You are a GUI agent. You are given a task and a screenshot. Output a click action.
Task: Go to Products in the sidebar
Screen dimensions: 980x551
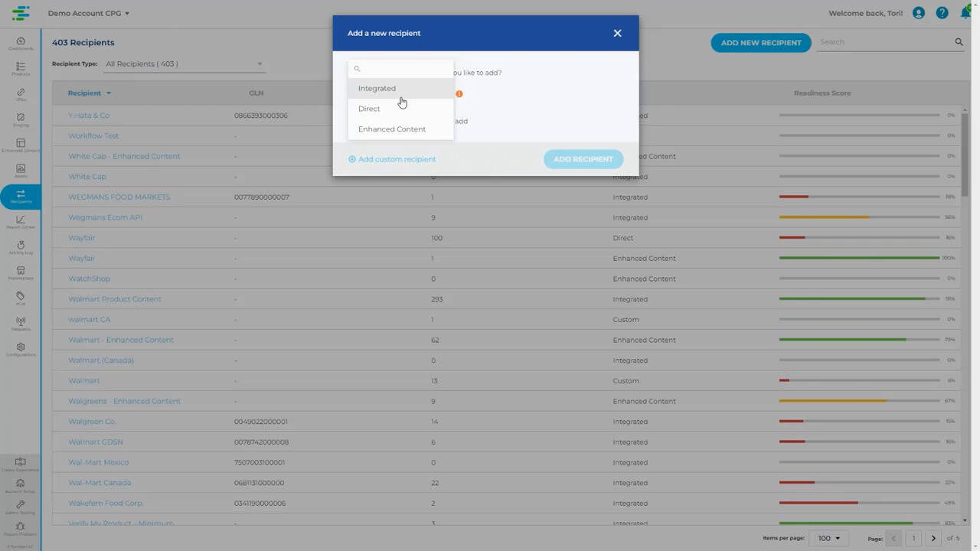[21, 69]
